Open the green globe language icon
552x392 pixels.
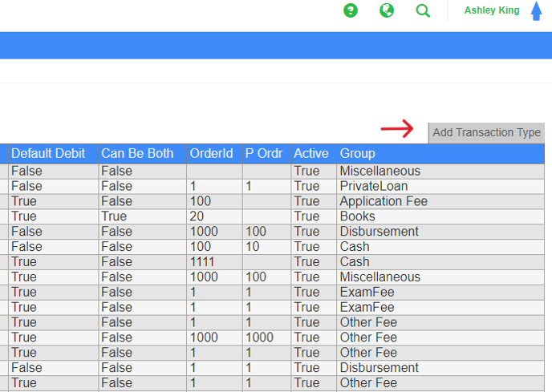click(387, 10)
